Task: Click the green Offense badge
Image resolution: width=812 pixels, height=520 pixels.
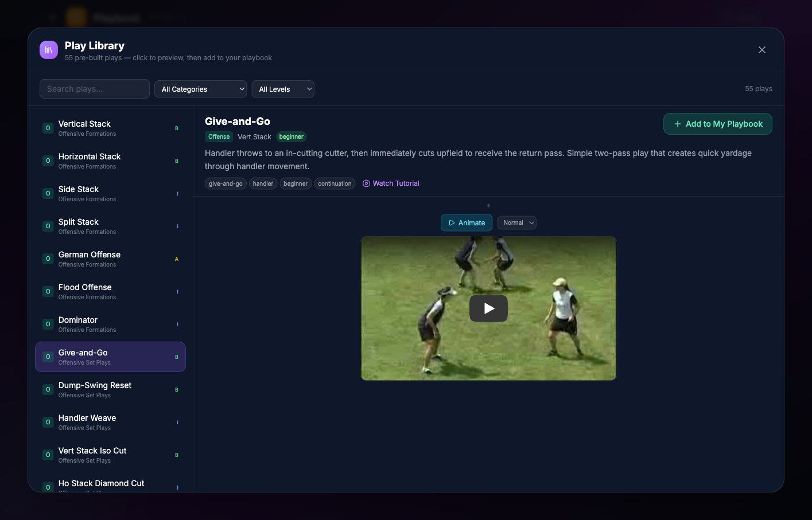Action: 219,136
